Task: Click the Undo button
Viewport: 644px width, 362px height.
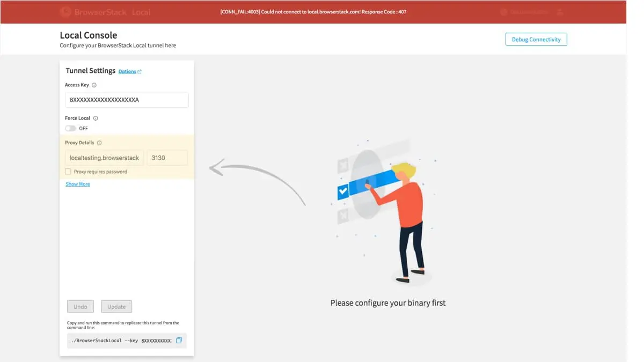Action: pyautogui.click(x=80, y=307)
